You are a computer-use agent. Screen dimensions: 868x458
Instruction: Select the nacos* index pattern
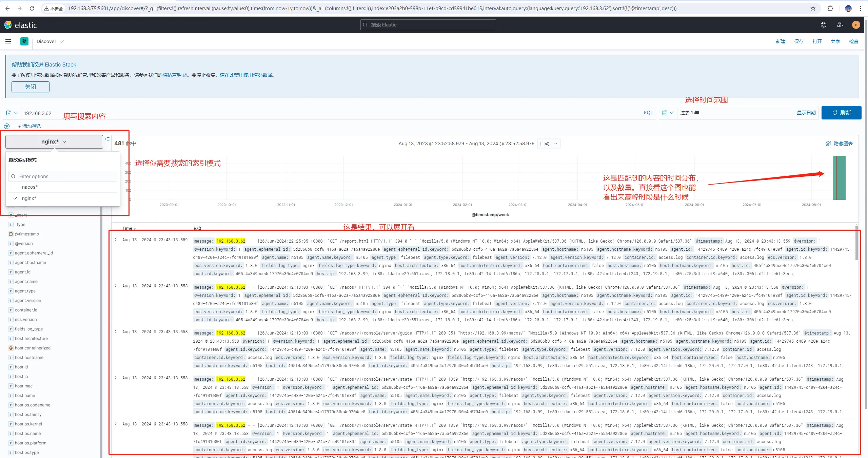[x=63, y=187]
